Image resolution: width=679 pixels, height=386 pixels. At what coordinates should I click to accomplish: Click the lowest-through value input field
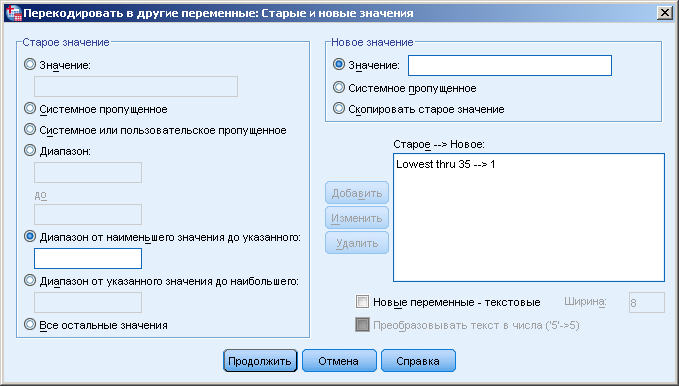[88, 259]
